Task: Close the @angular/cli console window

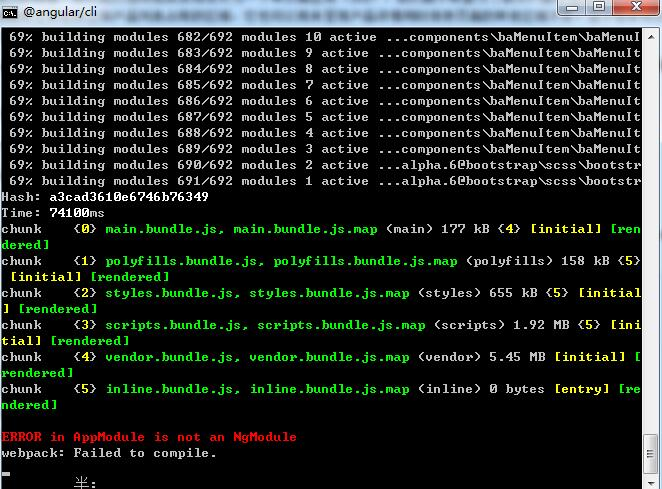Action: tap(635, 7)
